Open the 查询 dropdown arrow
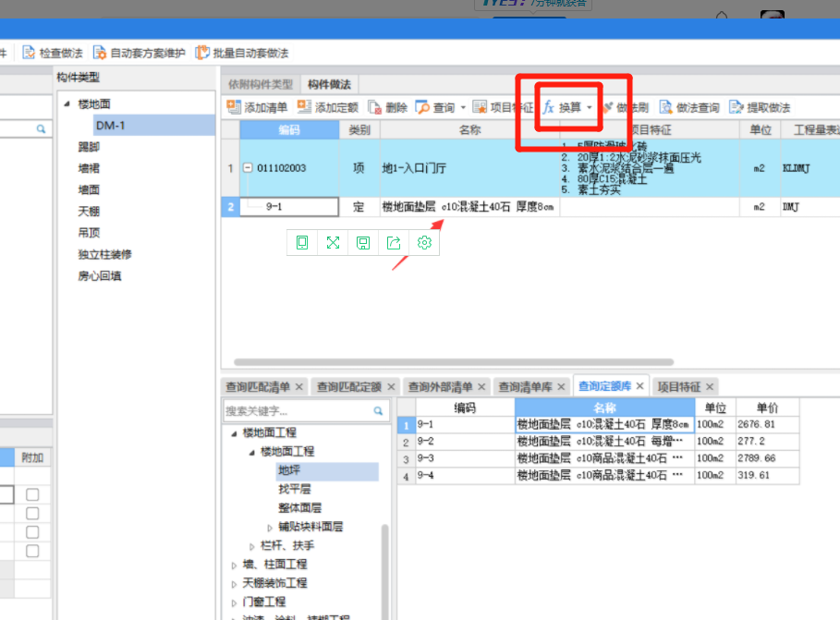 click(463, 108)
